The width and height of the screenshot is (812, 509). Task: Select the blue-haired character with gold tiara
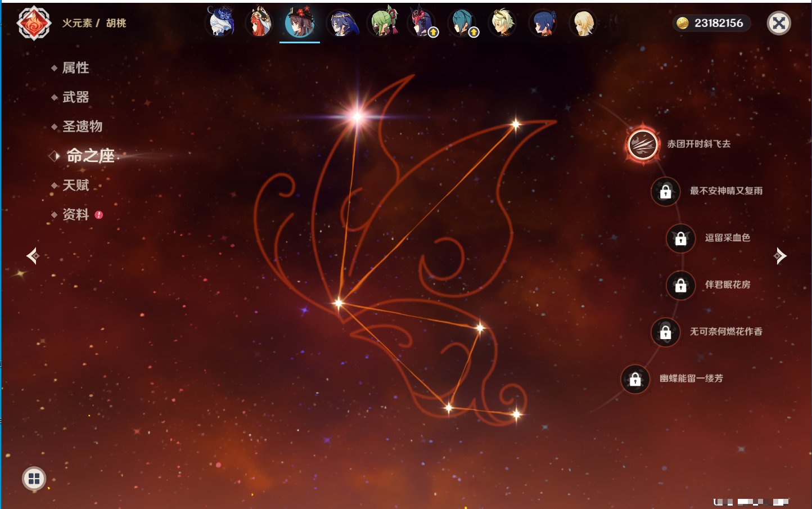click(x=341, y=23)
